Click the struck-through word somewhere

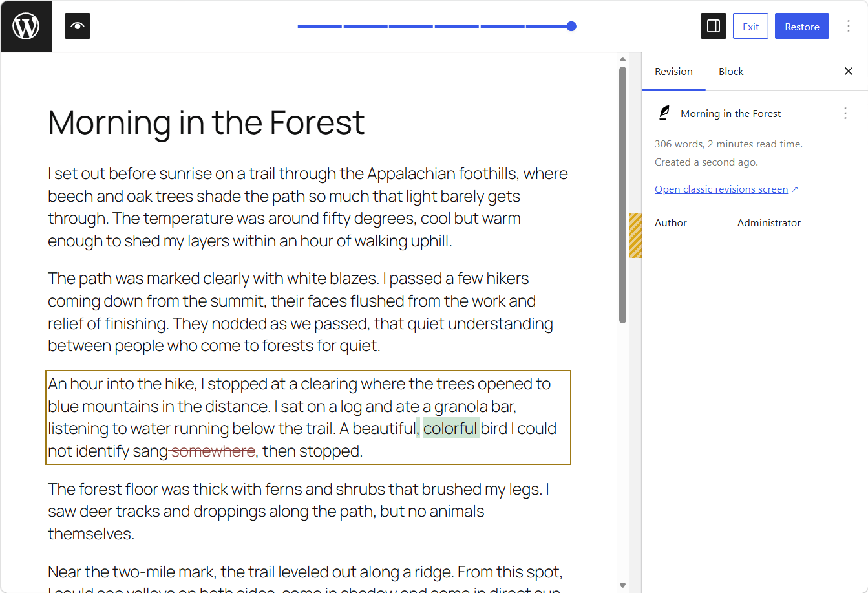[213, 451]
